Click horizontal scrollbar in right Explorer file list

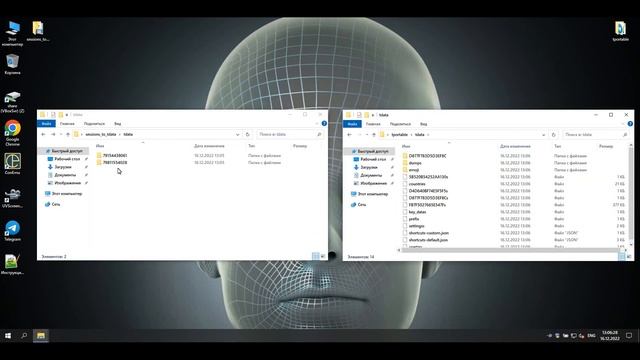coord(510,250)
